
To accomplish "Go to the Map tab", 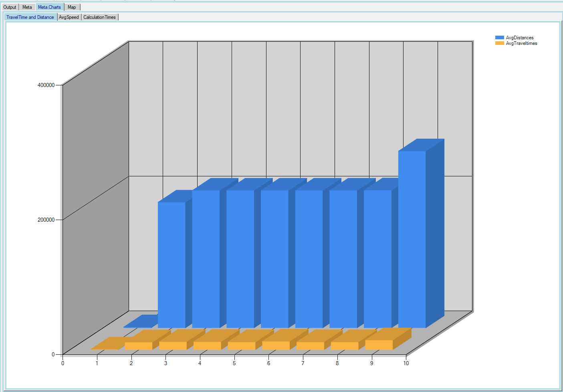I will tap(72, 7).
